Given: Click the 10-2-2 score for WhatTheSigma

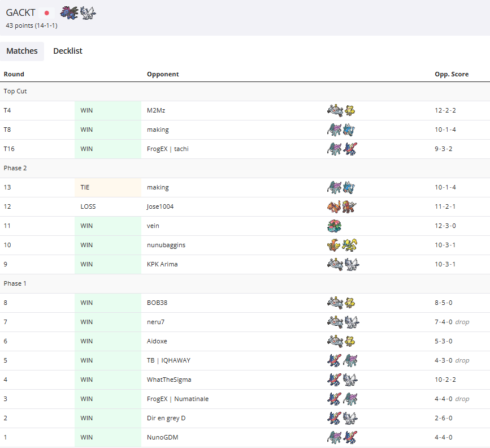Looking at the screenshot, I should [445, 380].
